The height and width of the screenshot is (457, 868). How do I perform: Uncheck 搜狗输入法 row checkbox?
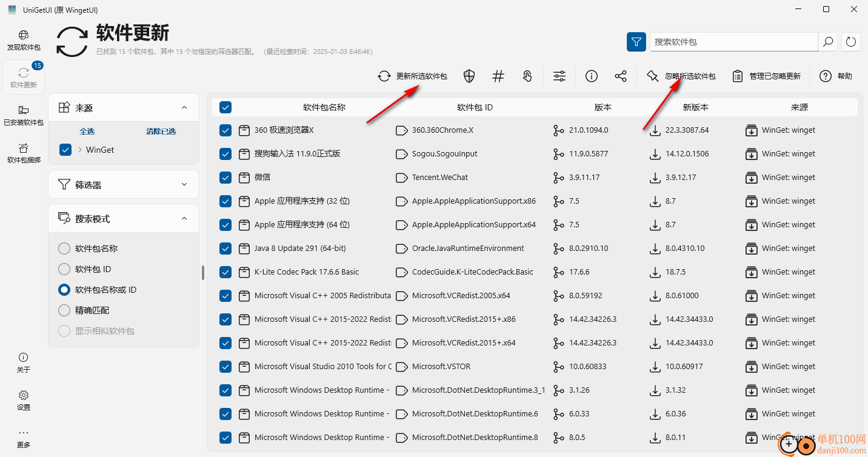tap(225, 153)
